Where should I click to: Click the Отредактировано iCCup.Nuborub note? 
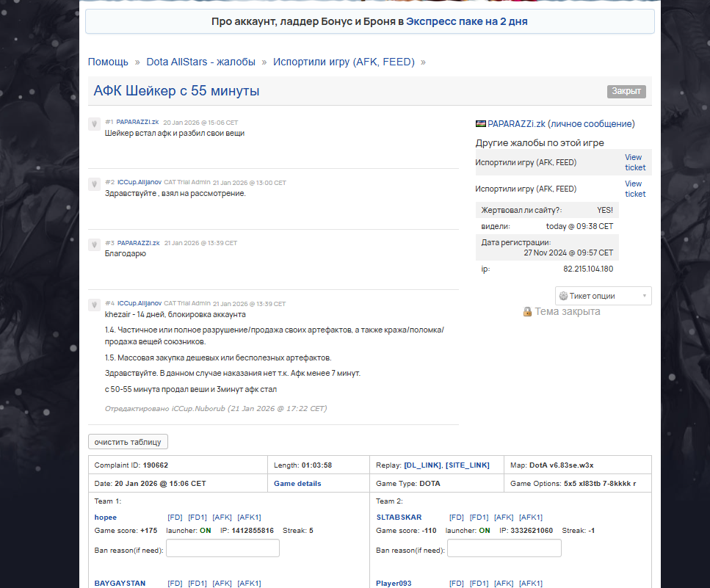tap(216, 409)
